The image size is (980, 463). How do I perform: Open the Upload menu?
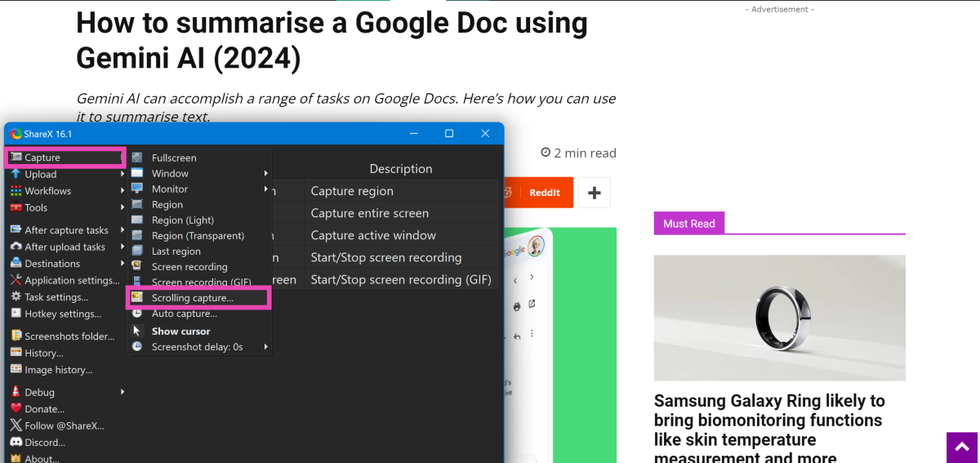click(41, 174)
